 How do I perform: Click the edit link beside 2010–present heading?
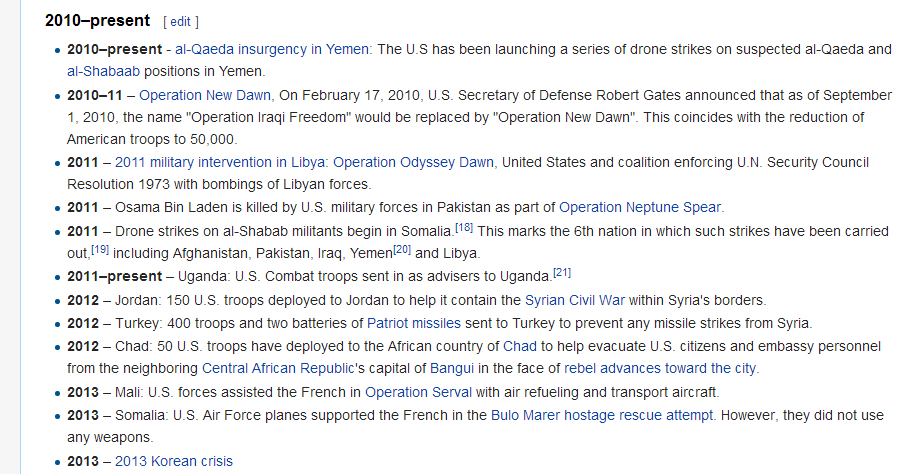[180, 22]
